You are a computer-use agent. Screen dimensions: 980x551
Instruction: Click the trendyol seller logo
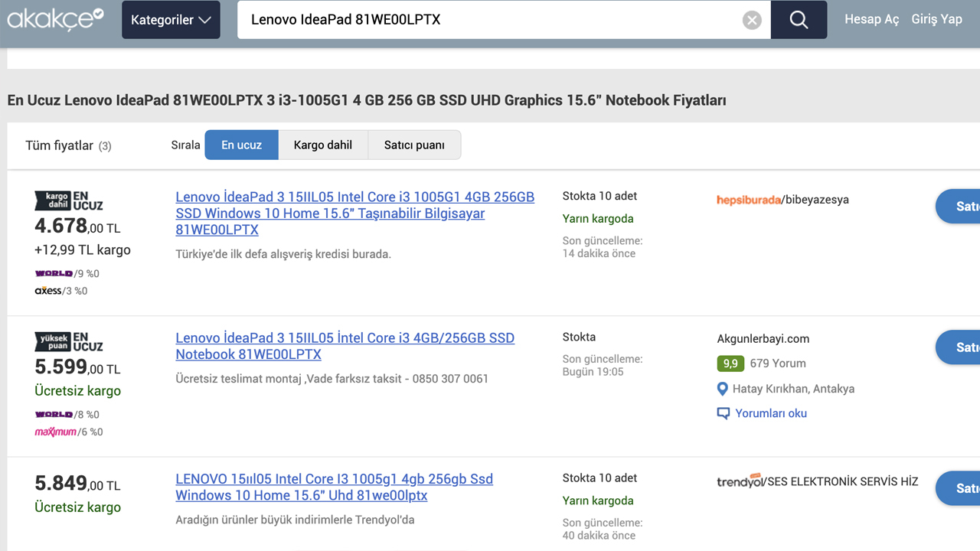click(740, 481)
